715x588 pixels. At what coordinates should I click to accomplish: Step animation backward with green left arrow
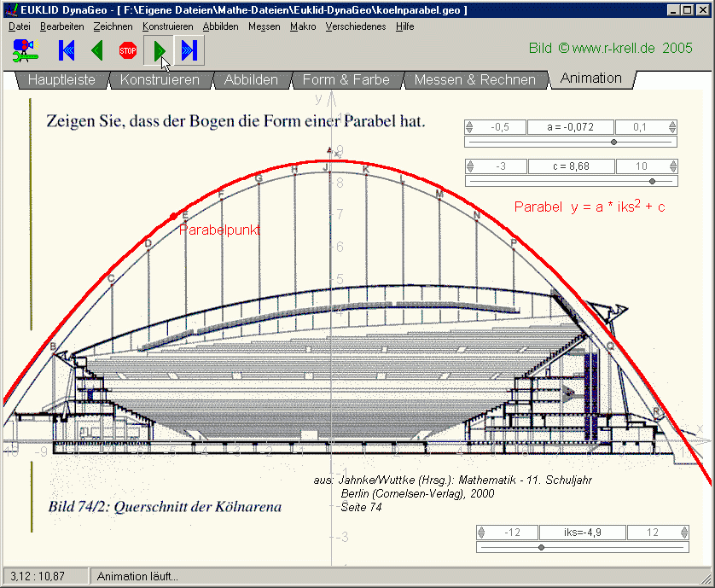coord(96,50)
